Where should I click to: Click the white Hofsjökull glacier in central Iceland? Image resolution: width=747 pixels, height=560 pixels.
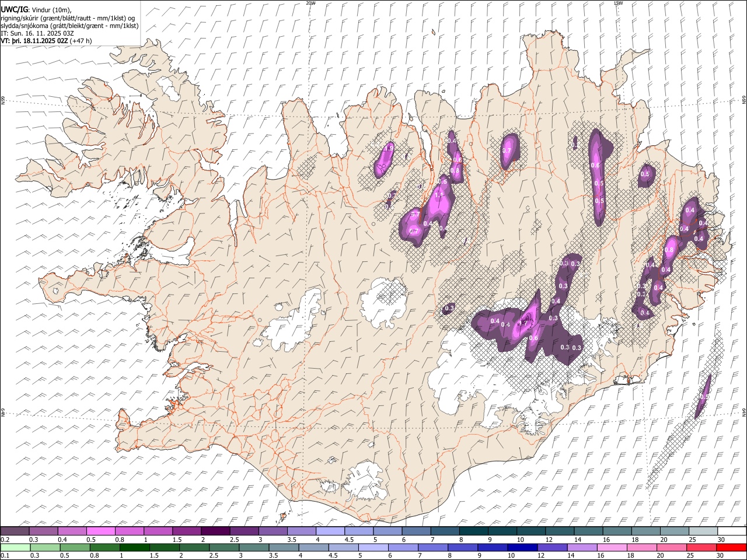(x=383, y=302)
